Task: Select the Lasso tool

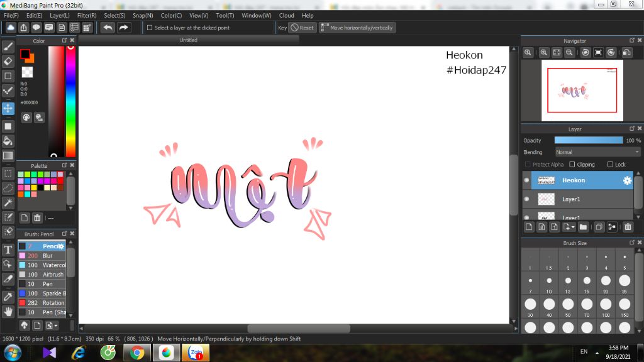Action: [x=8, y=189]
